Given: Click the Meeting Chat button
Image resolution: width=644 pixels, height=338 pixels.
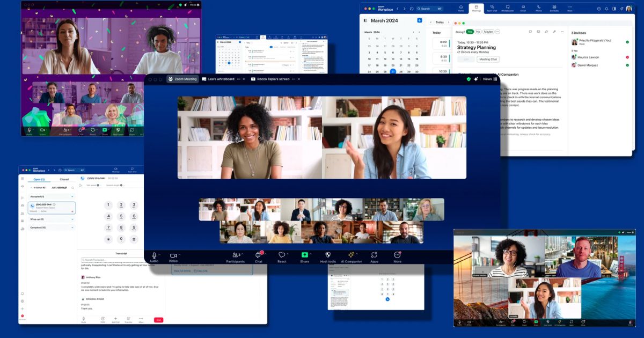Looking at the screenshot, I should pyautogui.click(x=488, y=59).
